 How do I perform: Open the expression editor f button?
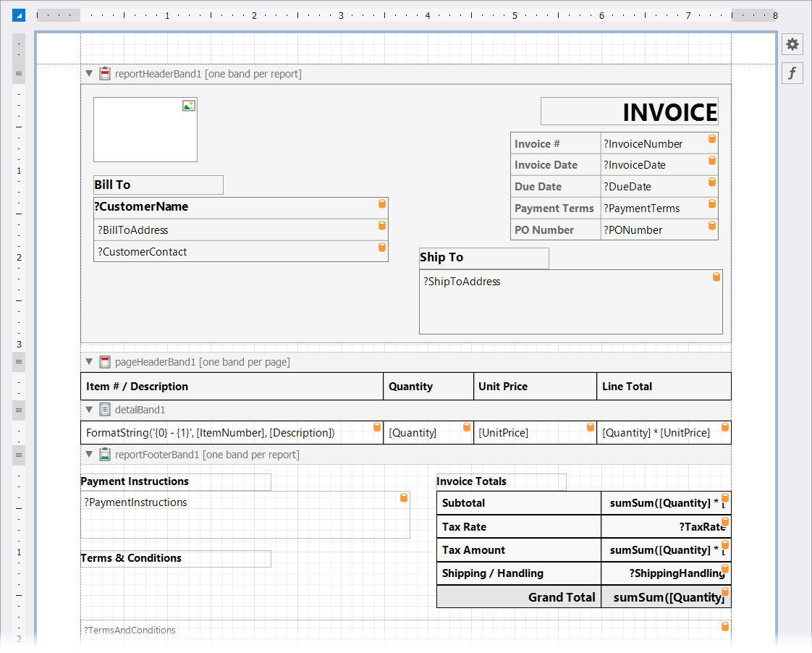pos(792,73)
